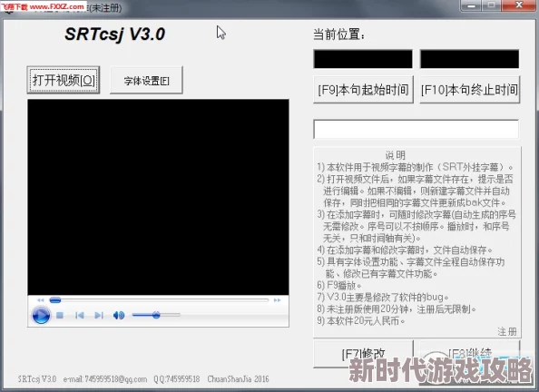Click the Stop button in the media player

tap(60, 315)
